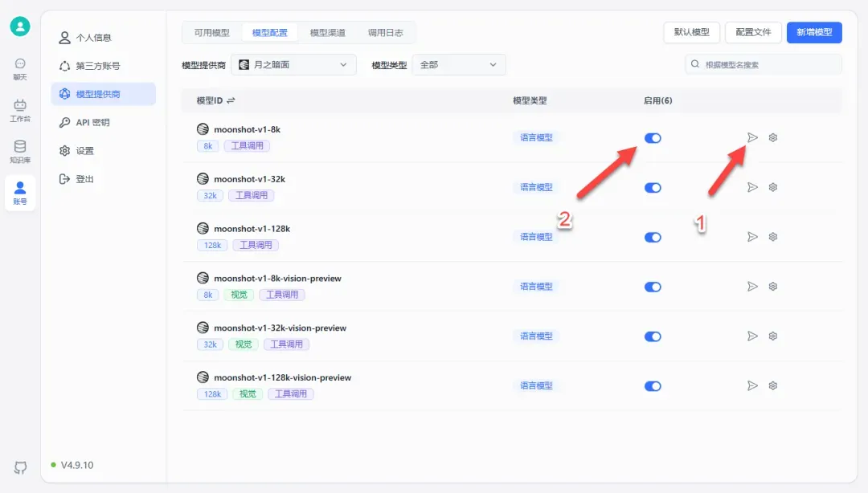
Task: Switch to the 模型配置 tab
Action: (269, 33)
